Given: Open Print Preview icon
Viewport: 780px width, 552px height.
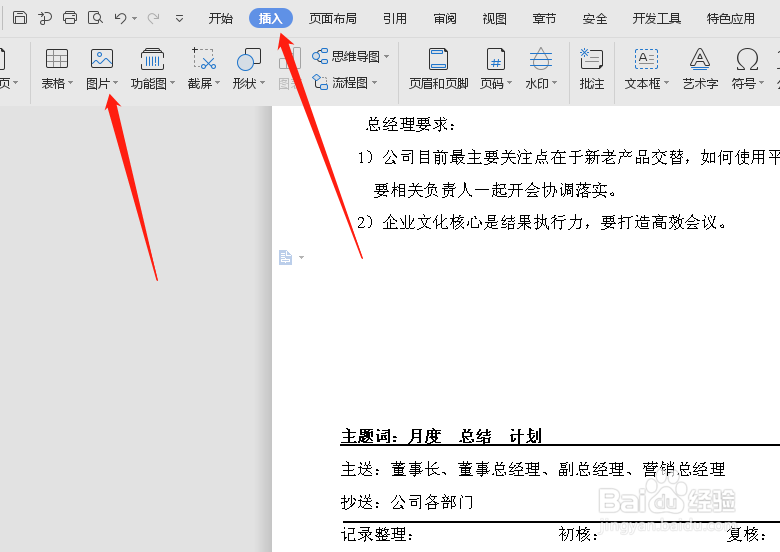Looking at the screenshot, I should (x=95, y=18).
